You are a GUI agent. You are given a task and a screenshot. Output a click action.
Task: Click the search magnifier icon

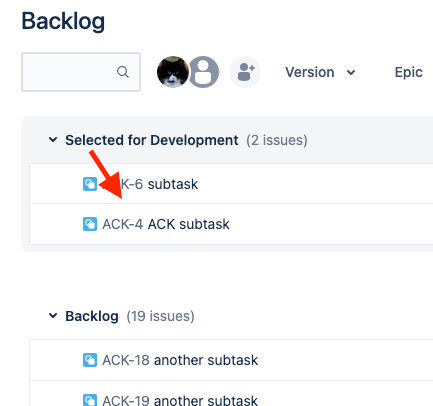click(123, 72)
